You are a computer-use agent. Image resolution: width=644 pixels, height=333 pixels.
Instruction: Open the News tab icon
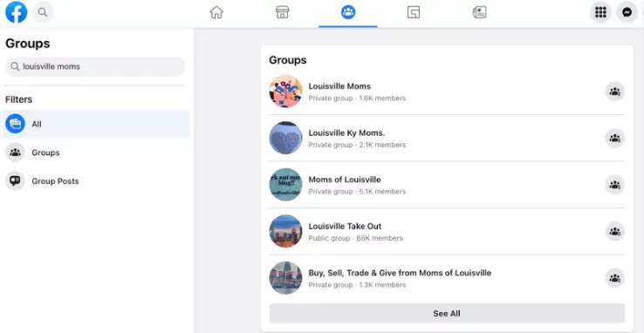(x=479, y=13)
